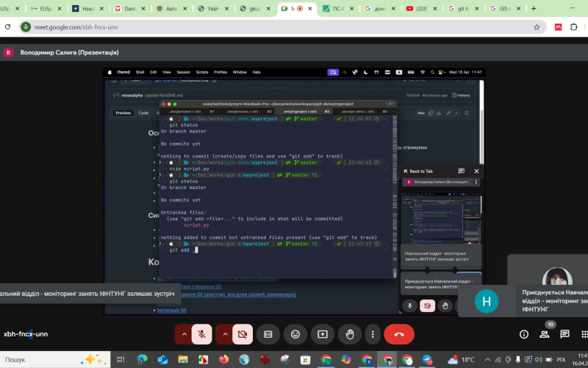Open the Chrome extensions puzzle icon

tap(574, 27)
